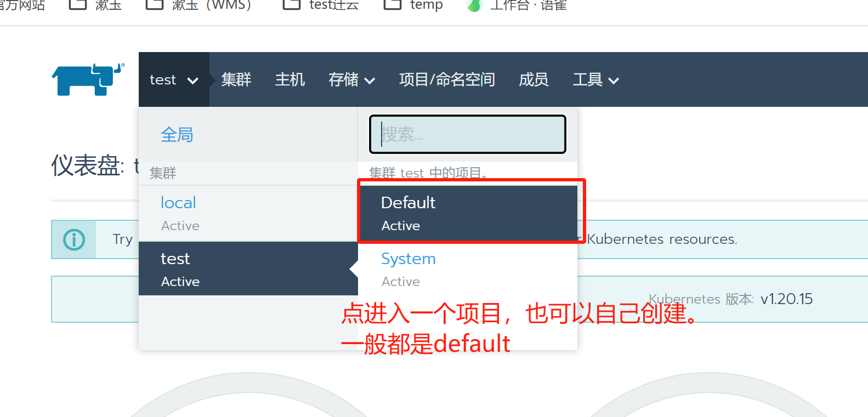This screenshot has height=417, width=868.
Task: Select the test cluster entry
Action: pyautogui.click(x=248, y=269)
